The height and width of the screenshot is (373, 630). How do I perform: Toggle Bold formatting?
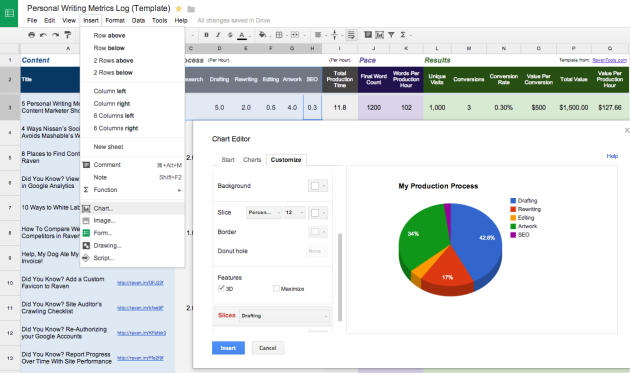coord(206,35)
